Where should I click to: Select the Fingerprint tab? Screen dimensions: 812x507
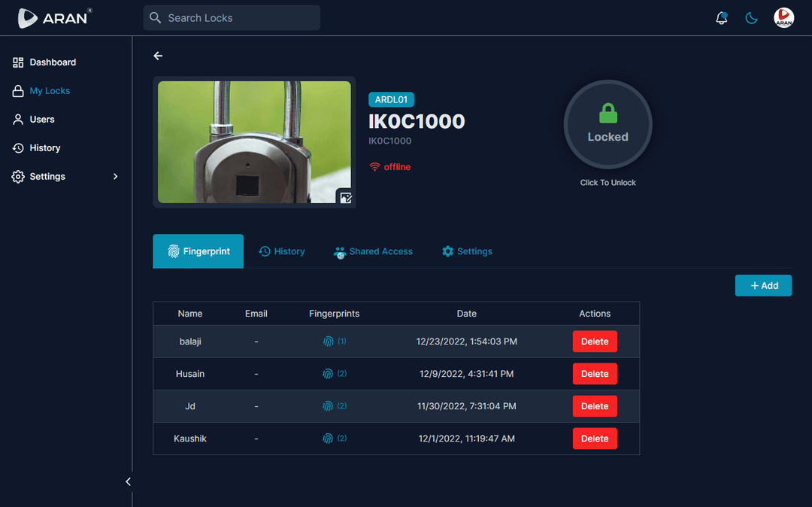coord(198,251)
